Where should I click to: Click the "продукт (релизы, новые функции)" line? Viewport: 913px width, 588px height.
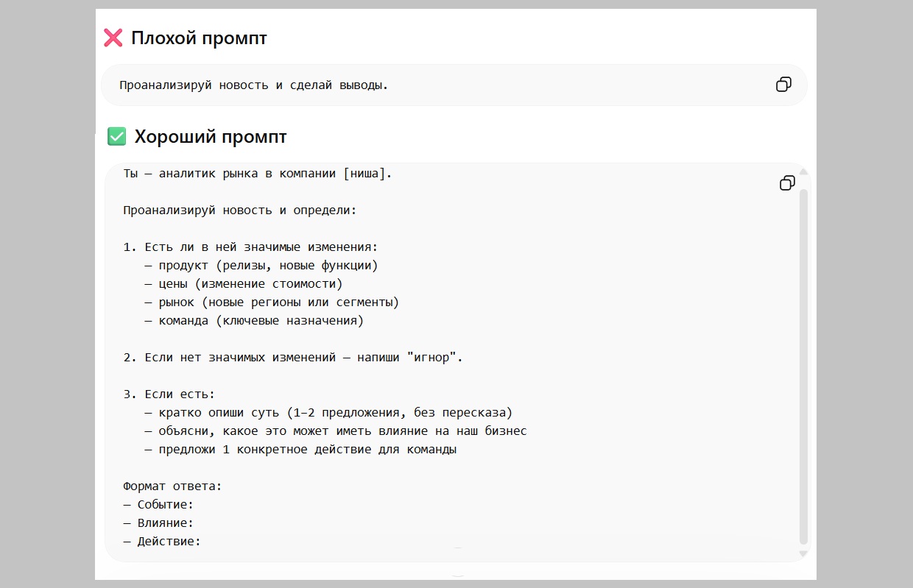click(x=268, y=266)
